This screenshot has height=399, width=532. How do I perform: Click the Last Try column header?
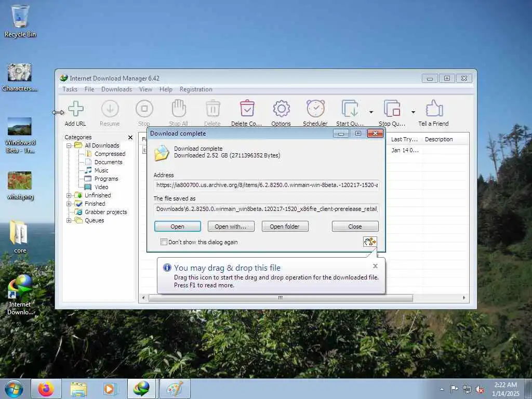click(x=404, y=139)
